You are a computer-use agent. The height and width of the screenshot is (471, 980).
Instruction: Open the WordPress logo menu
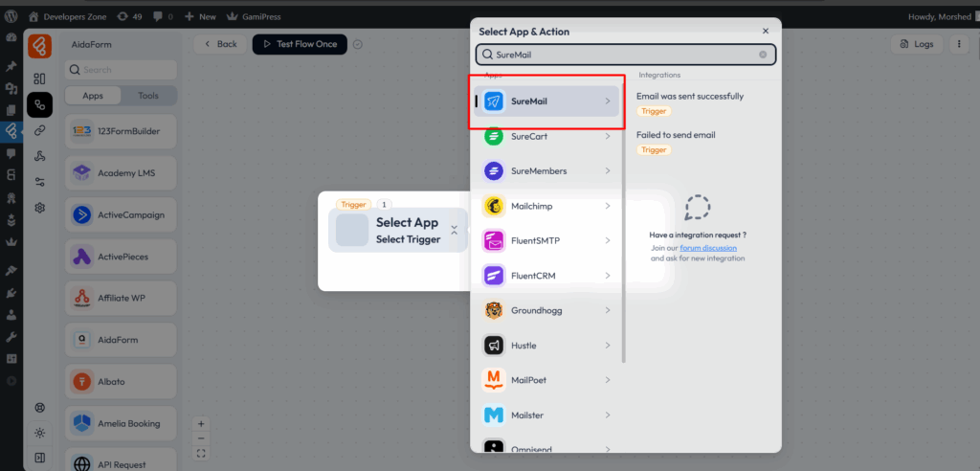pyautogui.click(x=11, y=17)
